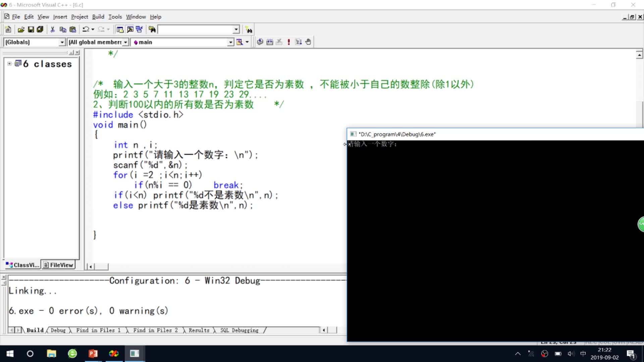Expand the '6 classes' tree node
The image size is (644, 362).
pos(9,64)
